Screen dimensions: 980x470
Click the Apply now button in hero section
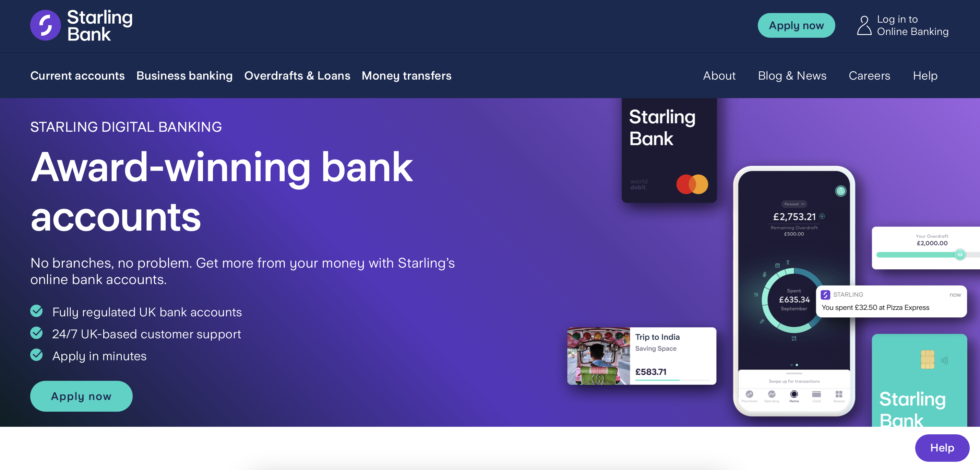click(81, 396)
